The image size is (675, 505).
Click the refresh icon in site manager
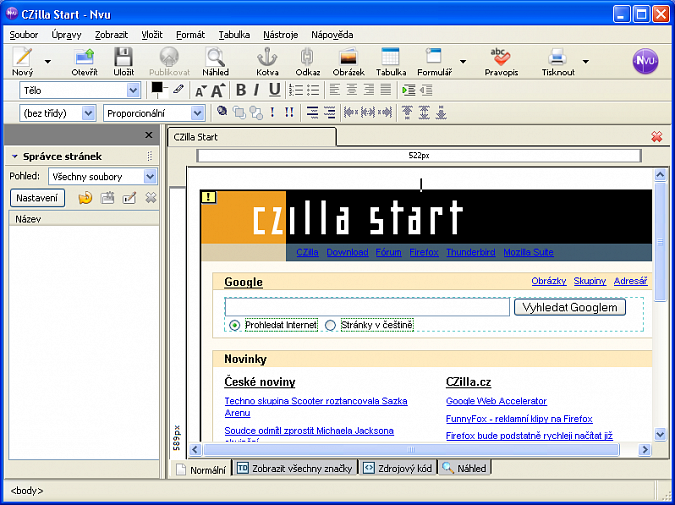[85, 198]
